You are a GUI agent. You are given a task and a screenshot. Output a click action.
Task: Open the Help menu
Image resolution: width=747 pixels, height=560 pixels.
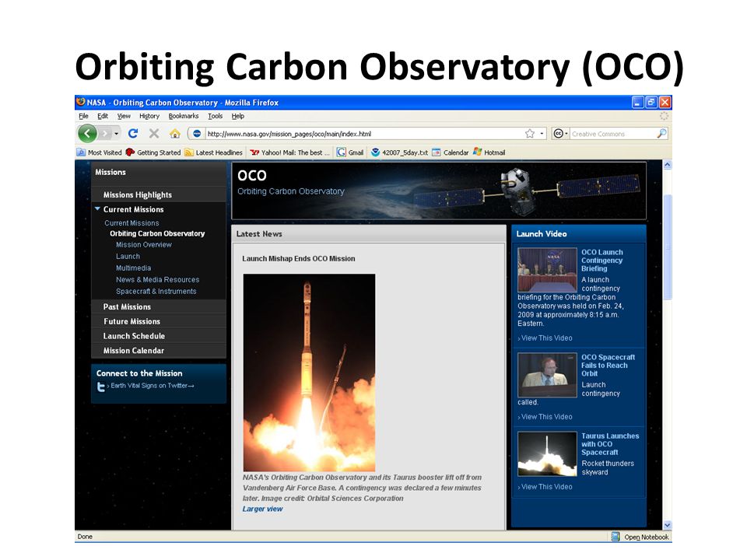[x=238, y=116]
